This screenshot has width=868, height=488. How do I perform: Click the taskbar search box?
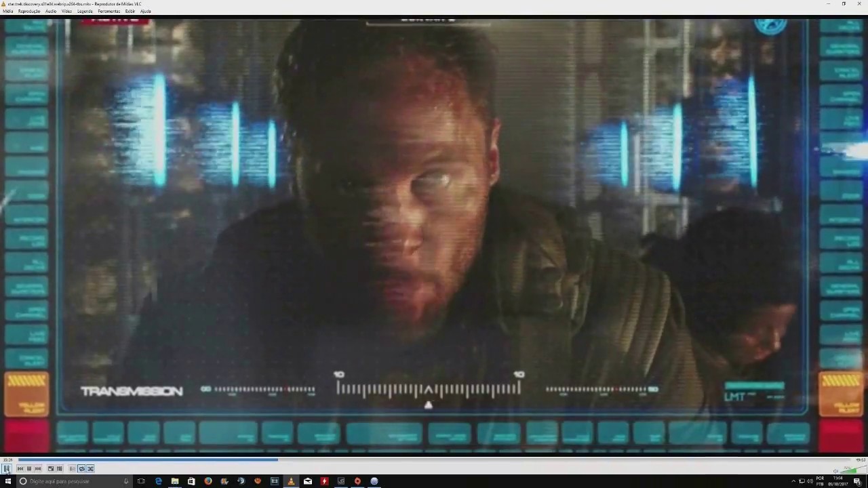click(75, 481)
